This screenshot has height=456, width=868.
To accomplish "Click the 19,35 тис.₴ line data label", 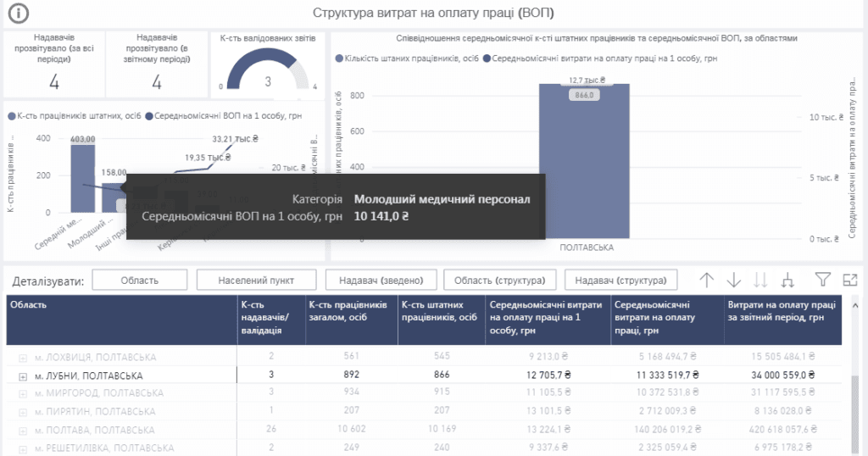I will click(x=208, y=158).
